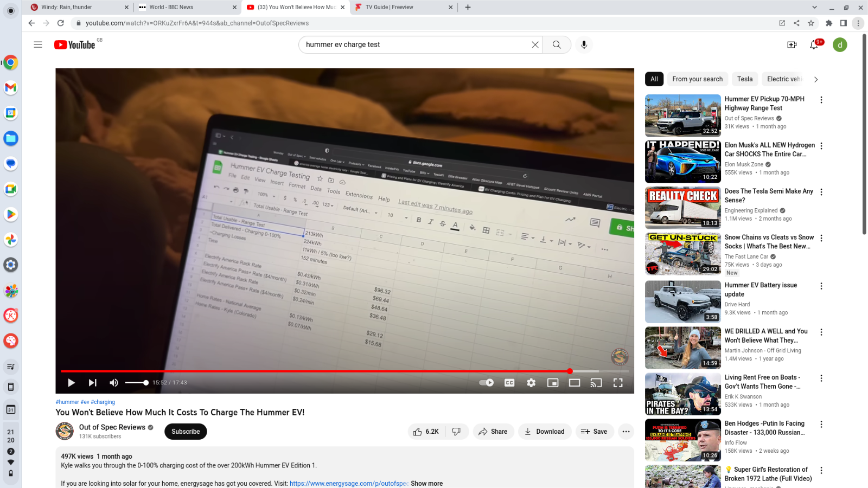868x488 pixels.
Task: Open the notifications bell
Action: 814,44
